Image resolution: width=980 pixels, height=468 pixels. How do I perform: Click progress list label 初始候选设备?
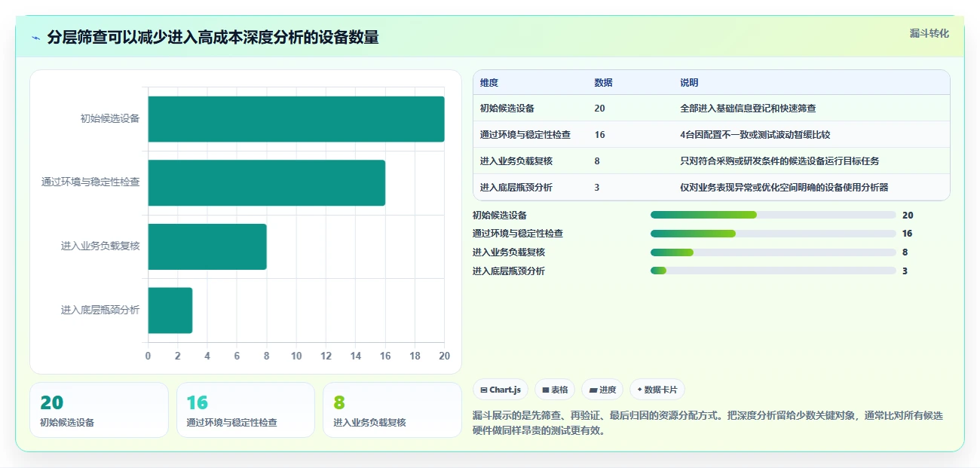point(500,215)
